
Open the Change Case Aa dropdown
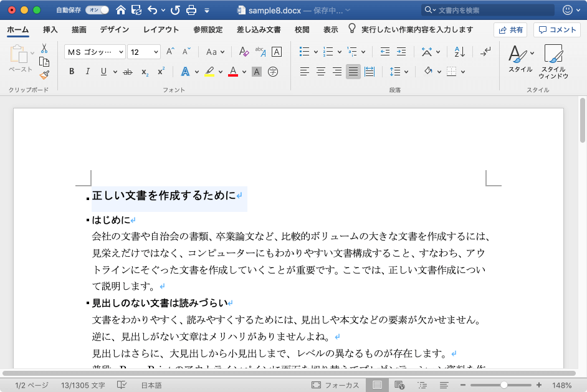point(215,52)
